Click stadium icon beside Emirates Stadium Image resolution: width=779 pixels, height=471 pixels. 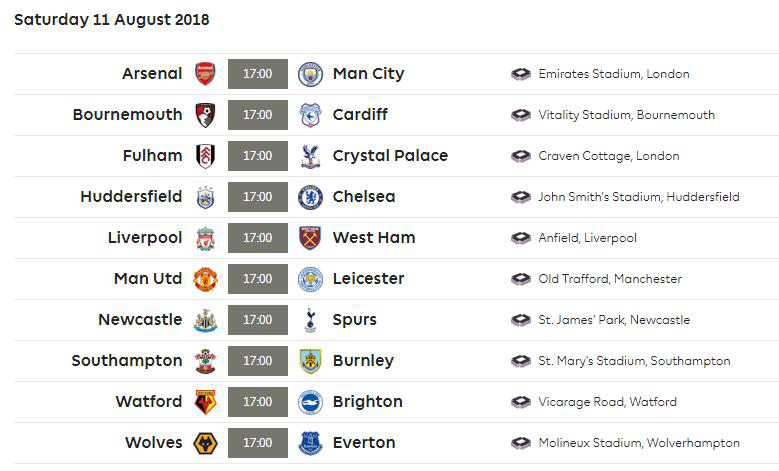tap(521, 74)
